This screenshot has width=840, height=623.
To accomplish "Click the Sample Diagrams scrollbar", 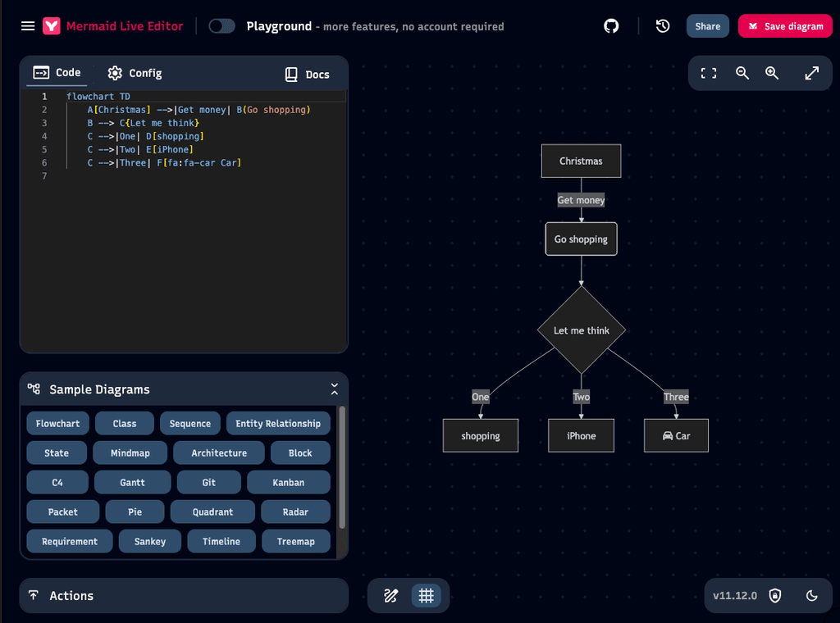I will (342, 467).
